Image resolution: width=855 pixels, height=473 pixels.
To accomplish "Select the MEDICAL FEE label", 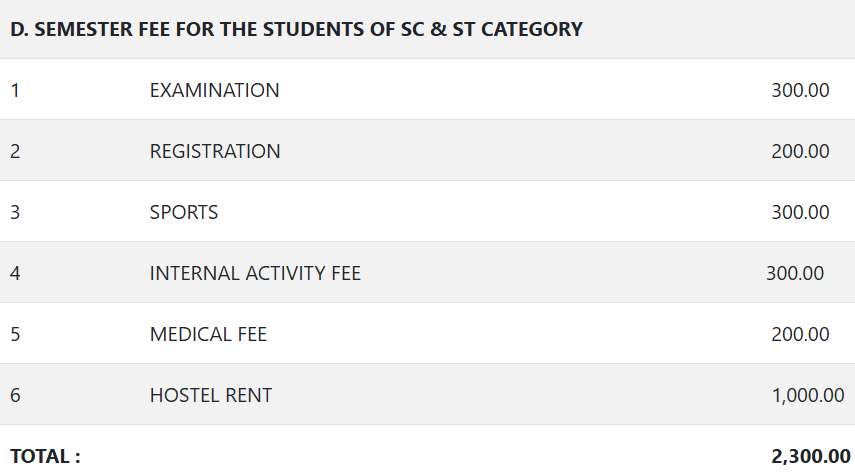I will coord(208,334).
